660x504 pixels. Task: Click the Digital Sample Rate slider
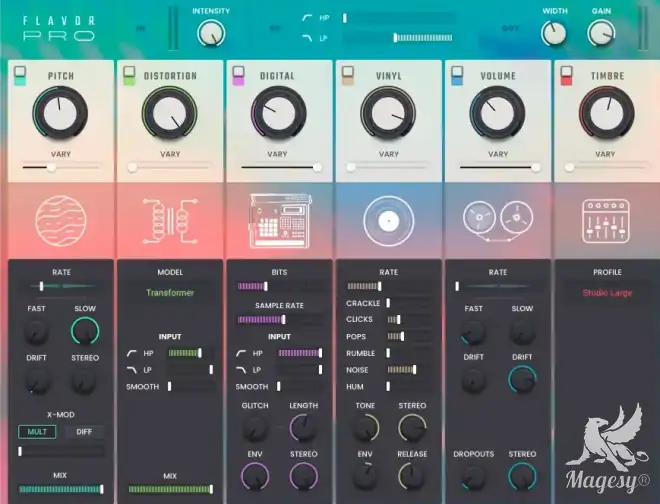click(279, 320)
